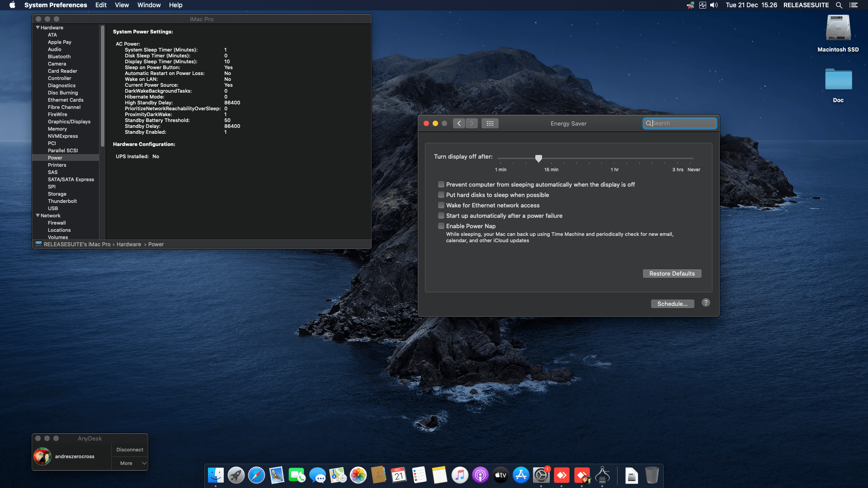Collapse Network section in iMac Pro sidebar
This screenshot has width=868, height=488.
click(38, 216)
